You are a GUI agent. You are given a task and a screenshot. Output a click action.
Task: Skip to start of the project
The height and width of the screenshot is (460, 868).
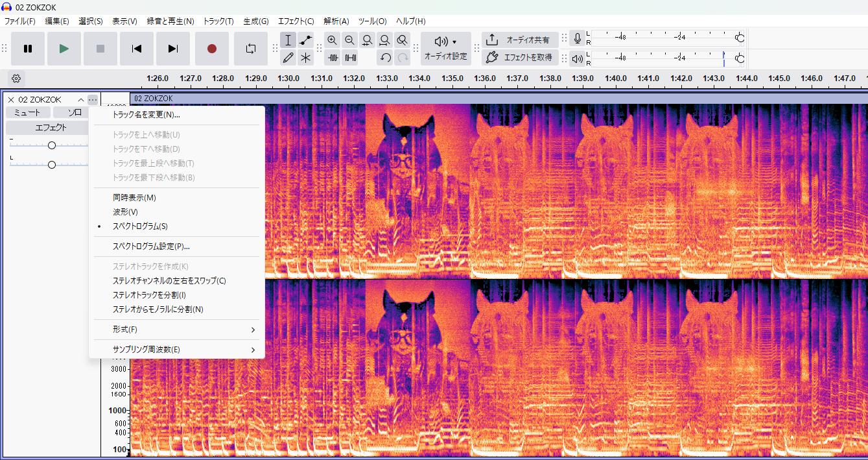[137, 49]
